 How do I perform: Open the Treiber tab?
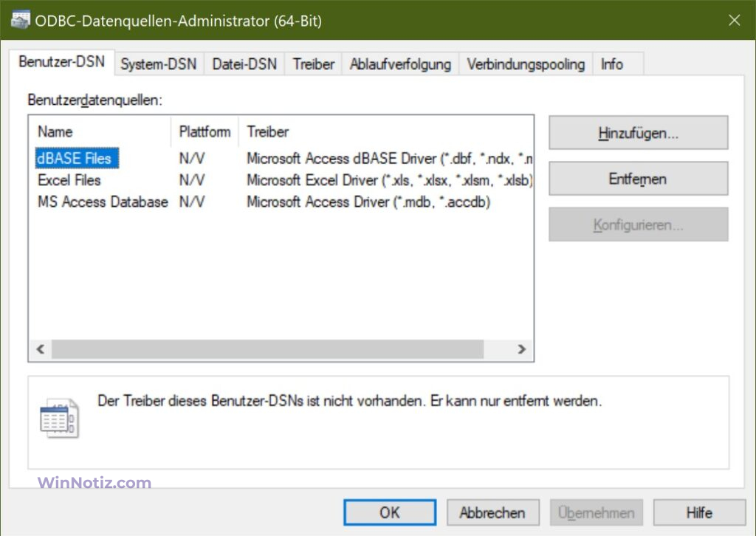[x=312, y=64]
